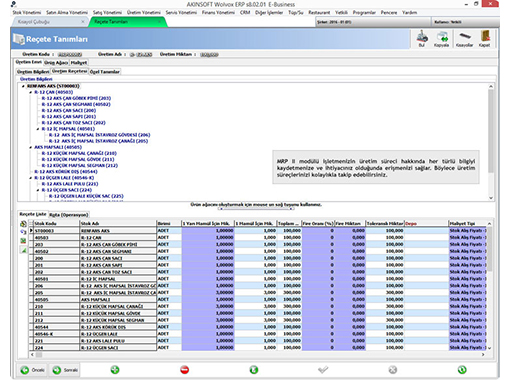Viewport: 510px width, 380px height.
Task: Open the Stok Yönetimi menu
Action: [27, 13]
